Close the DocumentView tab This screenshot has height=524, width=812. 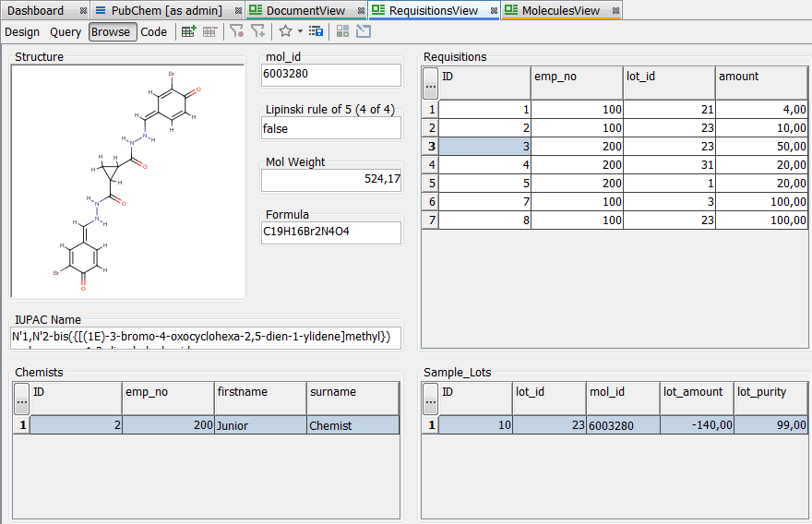pyautogui.click(x=357, y=11)
